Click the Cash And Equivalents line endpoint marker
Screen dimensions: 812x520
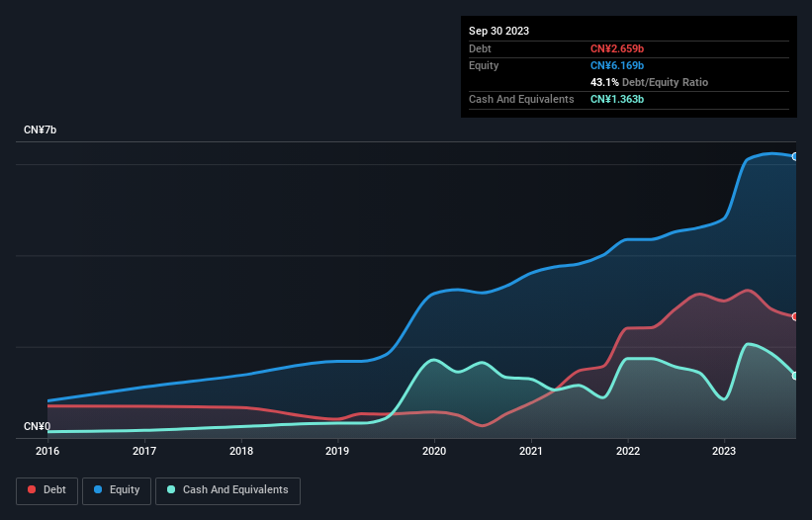click(795, 376)
